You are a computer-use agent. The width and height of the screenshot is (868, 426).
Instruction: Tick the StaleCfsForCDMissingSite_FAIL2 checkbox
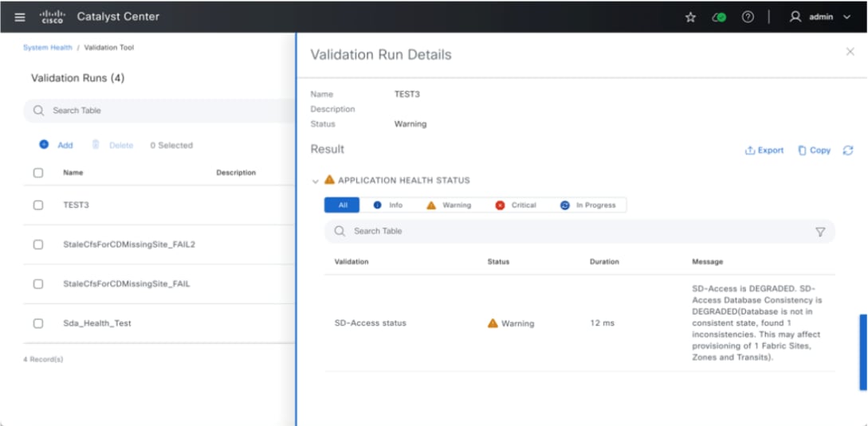point(38,245)
